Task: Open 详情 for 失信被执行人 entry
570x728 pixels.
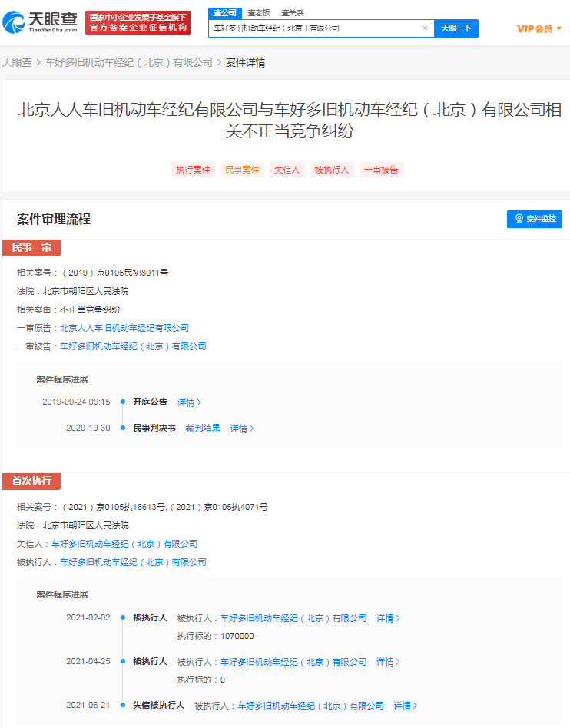Action: [x=406, y=706]
